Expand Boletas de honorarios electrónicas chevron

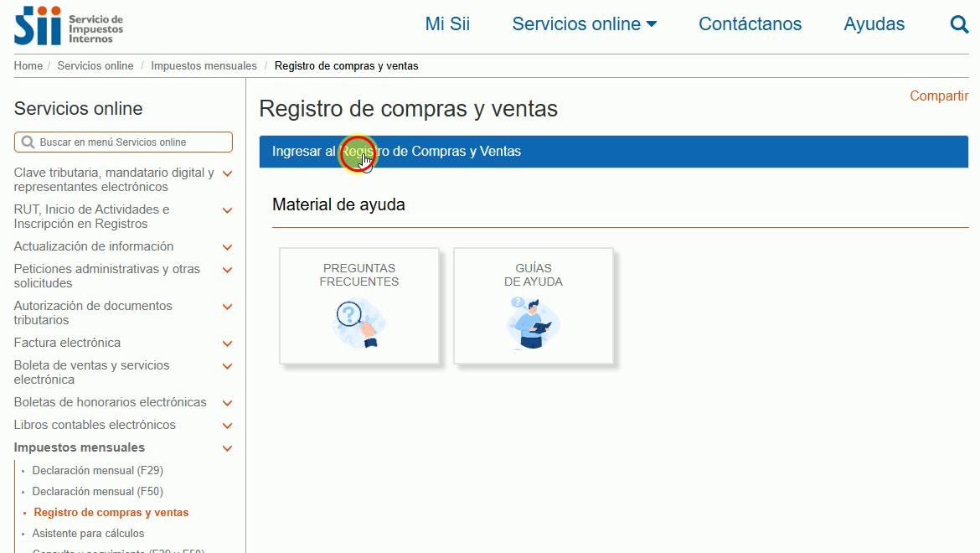coord(228,403)
